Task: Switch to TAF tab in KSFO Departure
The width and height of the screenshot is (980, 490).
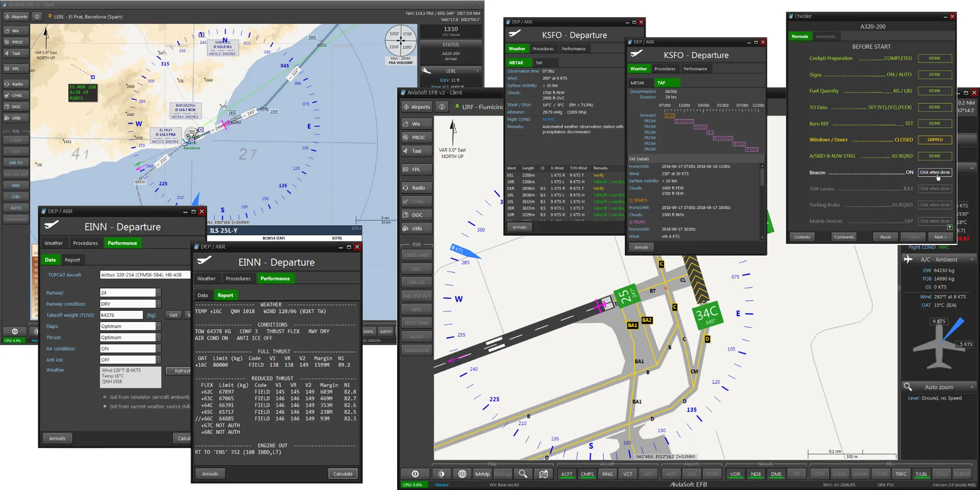Action: (x=539, y=63)
